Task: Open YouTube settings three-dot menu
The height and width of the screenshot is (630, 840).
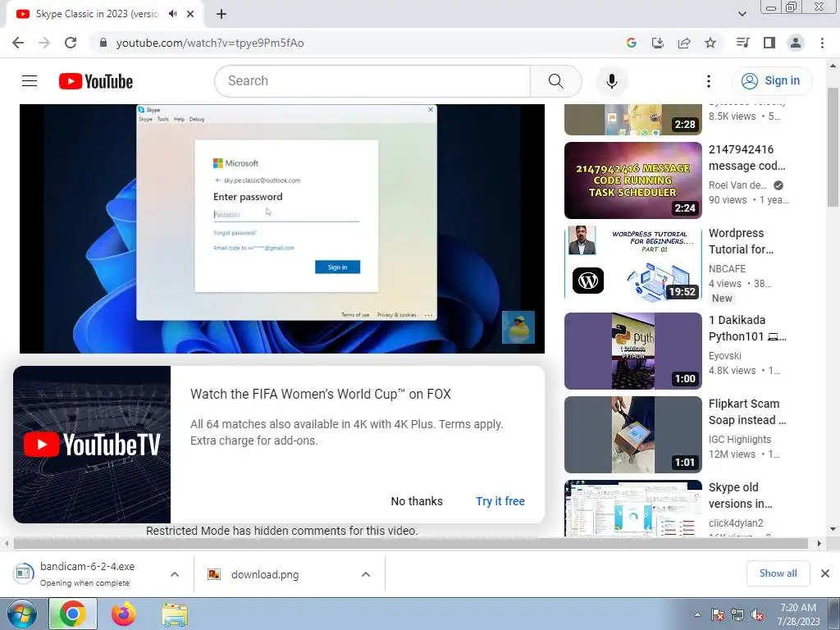Action: [708, 81]
